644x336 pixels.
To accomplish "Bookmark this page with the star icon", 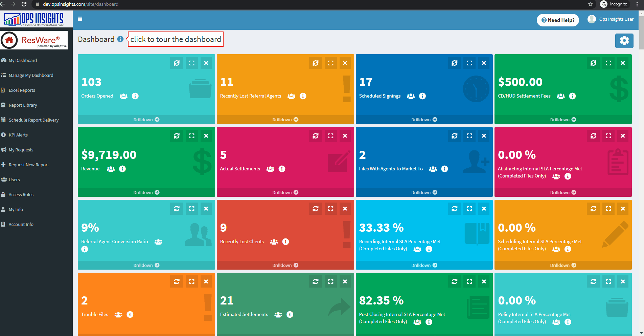I will point(590,4).
